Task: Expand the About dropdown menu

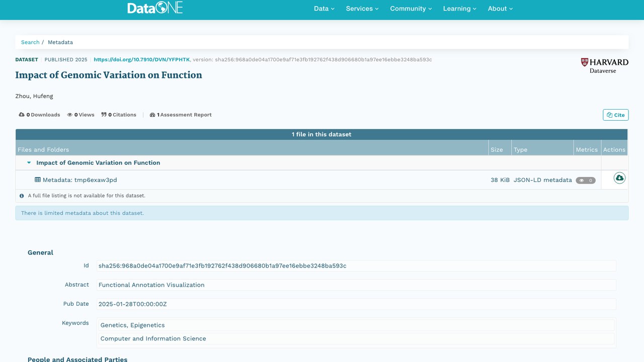Action: [x=500, y=9]
